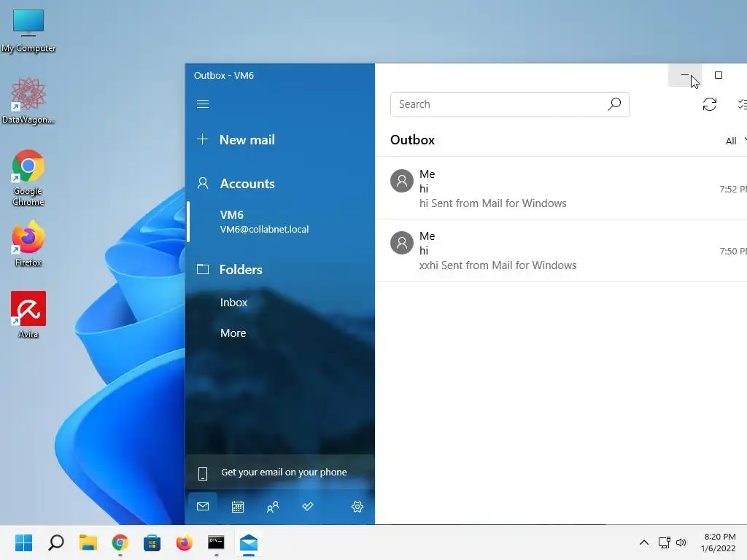
Task: Select the VM6 account
Action: coord(280,222)
